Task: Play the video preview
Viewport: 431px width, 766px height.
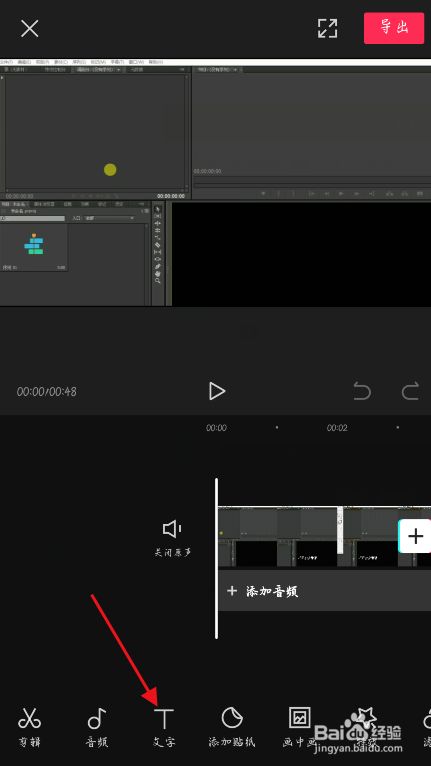Action: [x=216, y=391]
